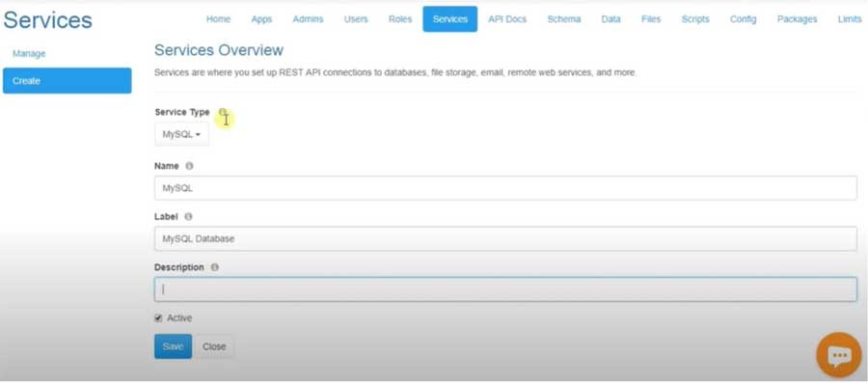Select the Roles tab
The image size is (868, 383).
click(x=399, y=19)
